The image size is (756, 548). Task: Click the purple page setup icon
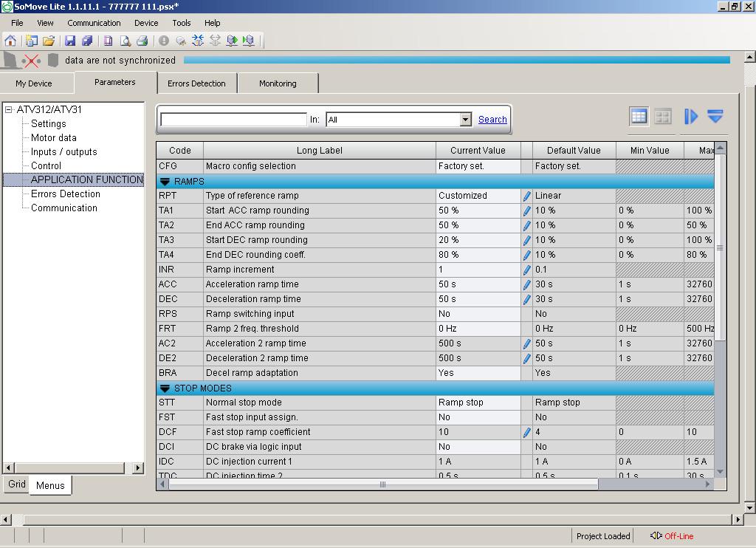pyautogui.click(x=108, y=41)
